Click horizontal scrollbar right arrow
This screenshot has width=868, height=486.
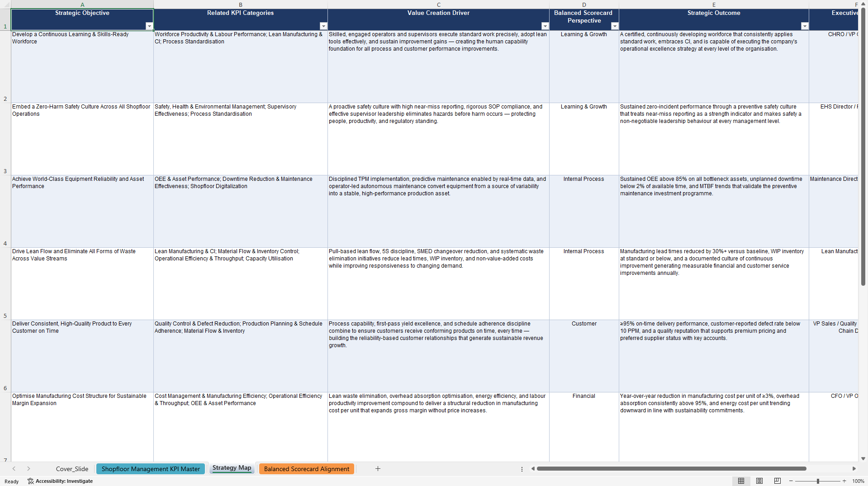854,469
